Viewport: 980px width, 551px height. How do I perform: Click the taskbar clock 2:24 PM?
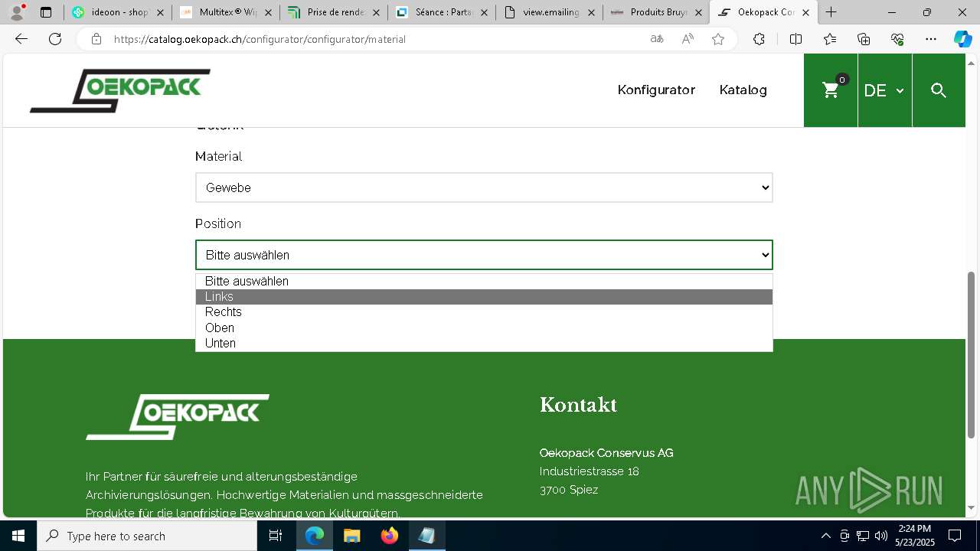(x=915, y=536)
